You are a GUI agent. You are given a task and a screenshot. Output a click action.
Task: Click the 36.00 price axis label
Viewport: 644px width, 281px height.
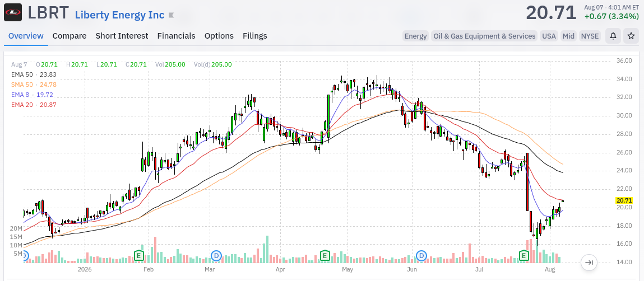[624, 60]
